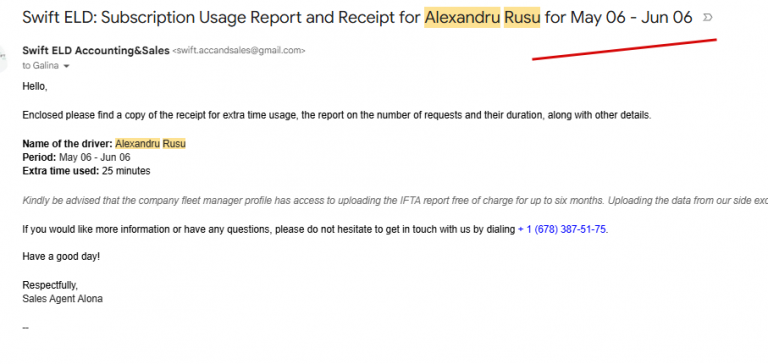Click highlighted 'Alexandru' in the driver name line
This screenshot has width=768, height=364.
tap(138, 144)
